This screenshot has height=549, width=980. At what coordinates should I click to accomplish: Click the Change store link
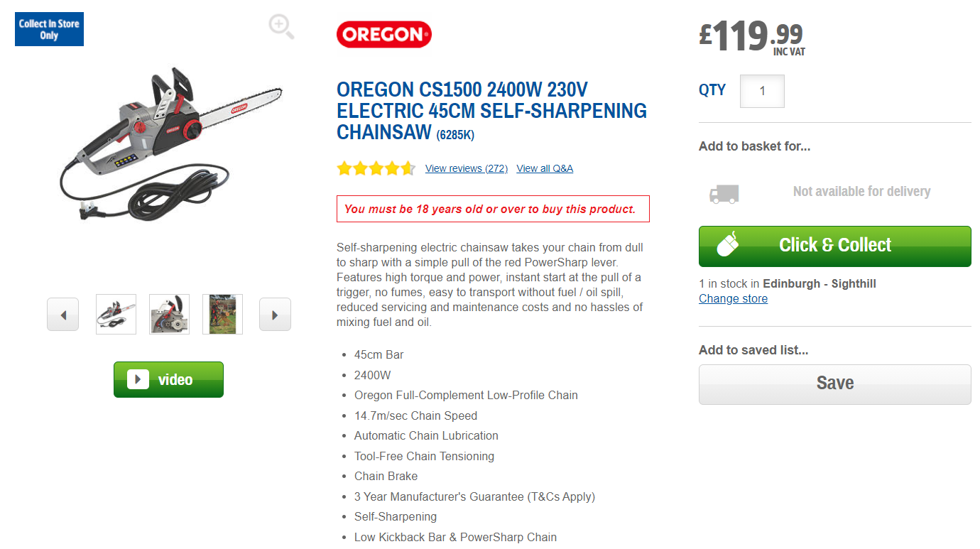coord(733,299)
